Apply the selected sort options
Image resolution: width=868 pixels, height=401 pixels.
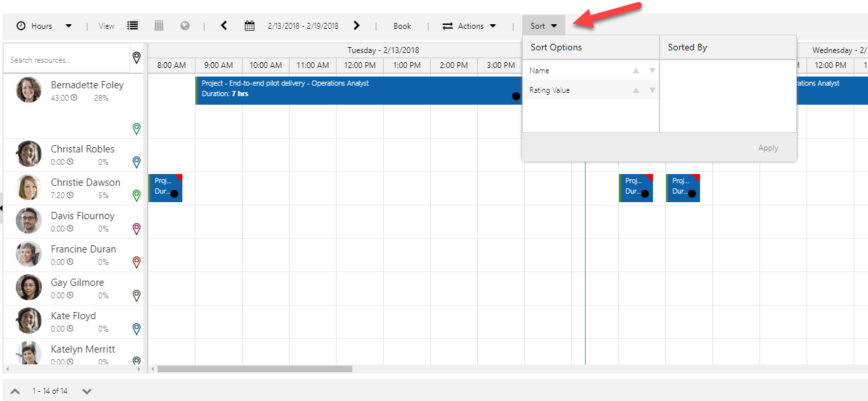click(x=768, y=148)
